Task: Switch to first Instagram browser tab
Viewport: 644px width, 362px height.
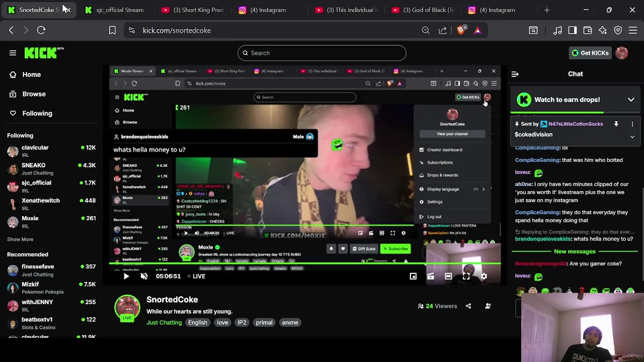Action: point(268,10)
